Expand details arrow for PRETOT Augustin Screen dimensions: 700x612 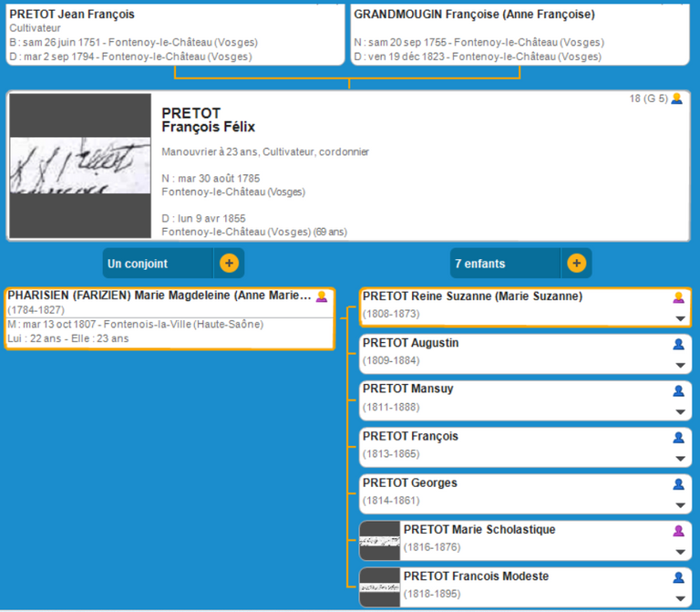tap(679, 365)
